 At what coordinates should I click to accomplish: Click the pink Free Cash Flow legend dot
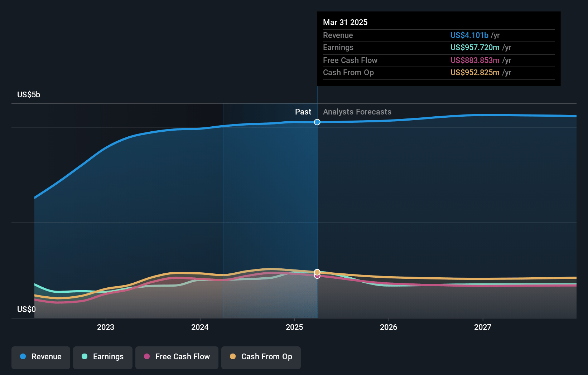pyautogui.click(x=147, y=356)
